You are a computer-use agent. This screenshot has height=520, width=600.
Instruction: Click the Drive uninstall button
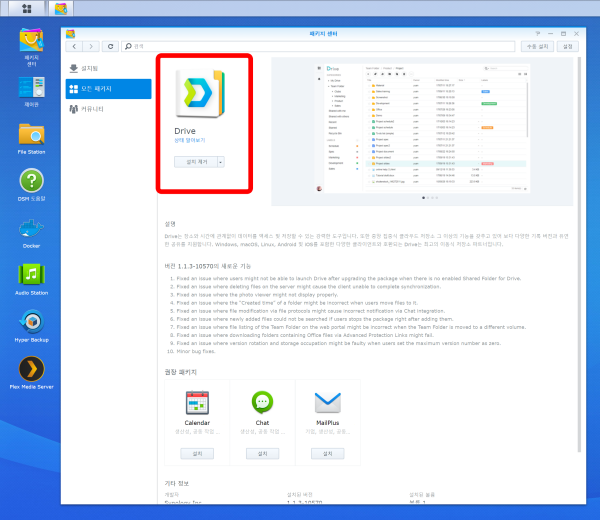[x=196, y=162]
